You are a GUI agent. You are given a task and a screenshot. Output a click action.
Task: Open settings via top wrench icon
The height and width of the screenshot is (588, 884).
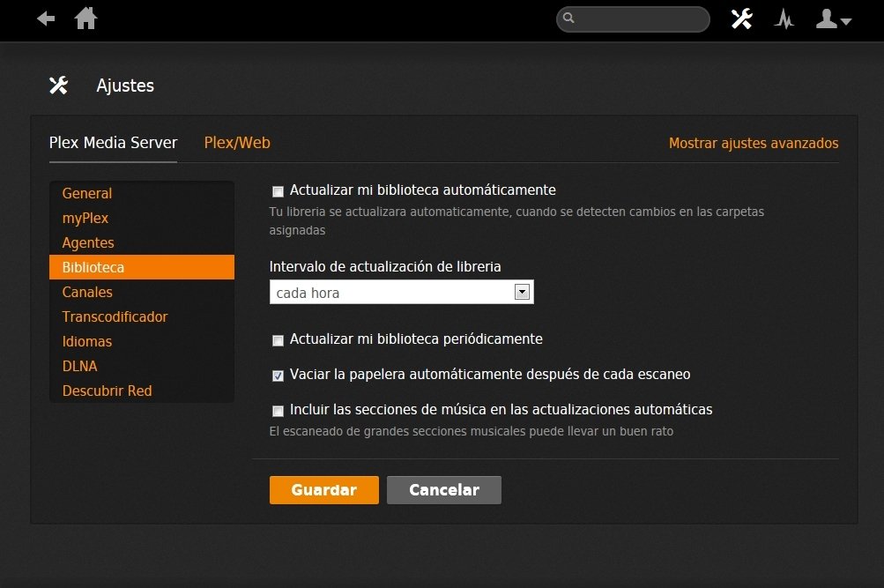[x=741, y=19]
